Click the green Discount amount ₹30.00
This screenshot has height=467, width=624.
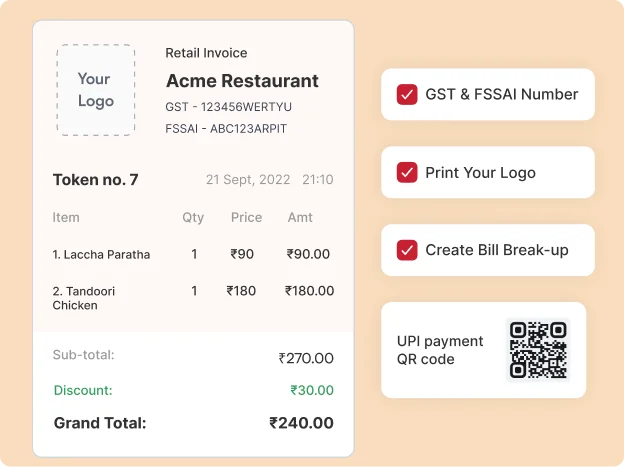pyautogui.click(x=312, y=390)
